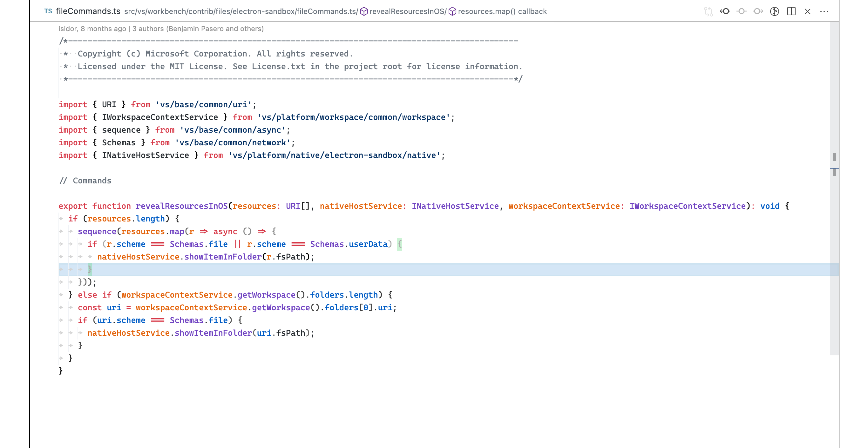Viewport: 868px width, 448px height.
Task: Collapse the if (resources.length) block fold arrow
Action: tap(61, 218)
